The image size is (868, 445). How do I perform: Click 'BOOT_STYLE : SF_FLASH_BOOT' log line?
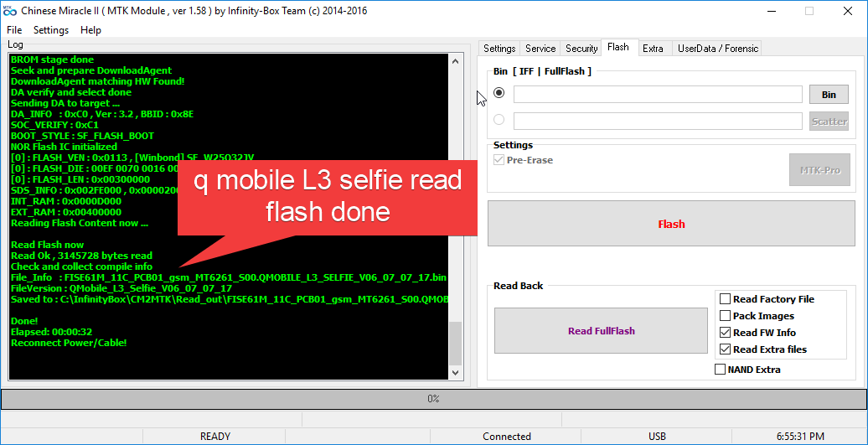(82, 136)
